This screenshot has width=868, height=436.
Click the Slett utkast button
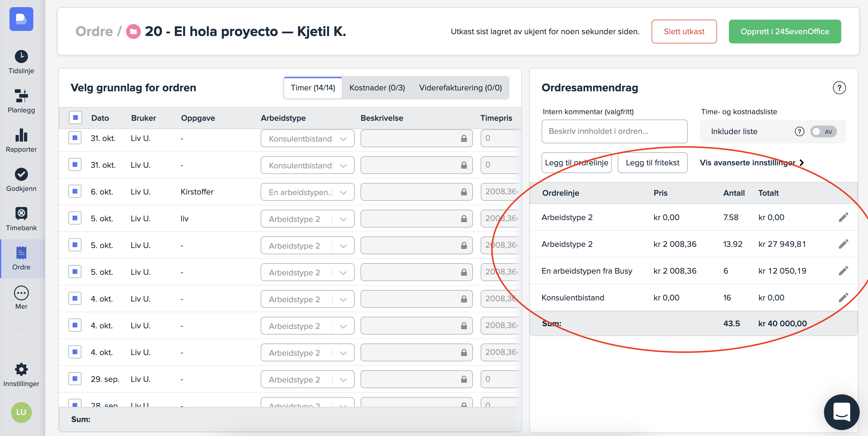[x=684, y=31]
